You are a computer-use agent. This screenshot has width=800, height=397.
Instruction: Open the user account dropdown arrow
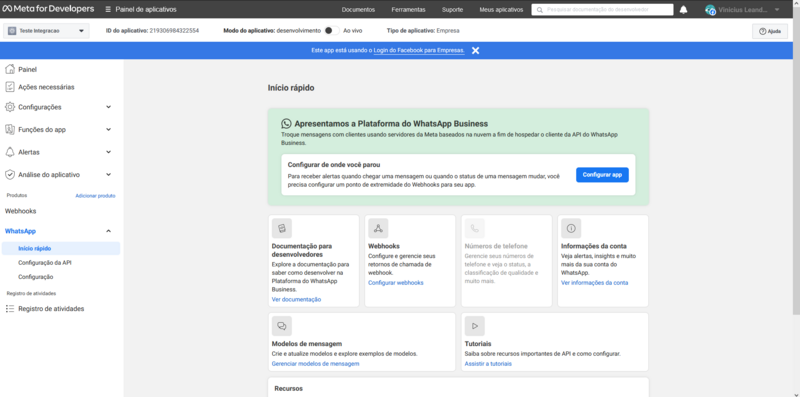tap(777, 10)
